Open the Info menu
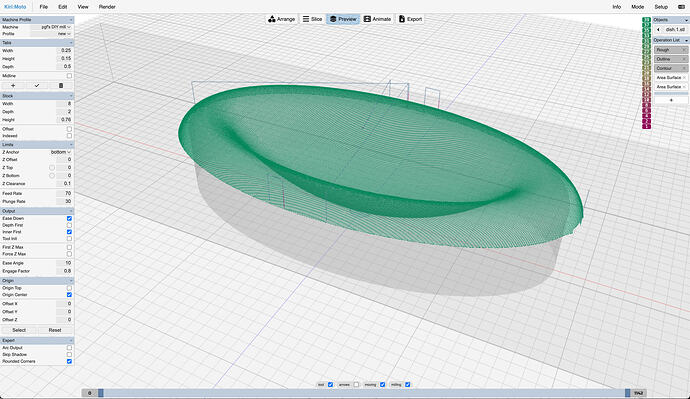This screenshot has height=399, width=690. tap(617, 7)
